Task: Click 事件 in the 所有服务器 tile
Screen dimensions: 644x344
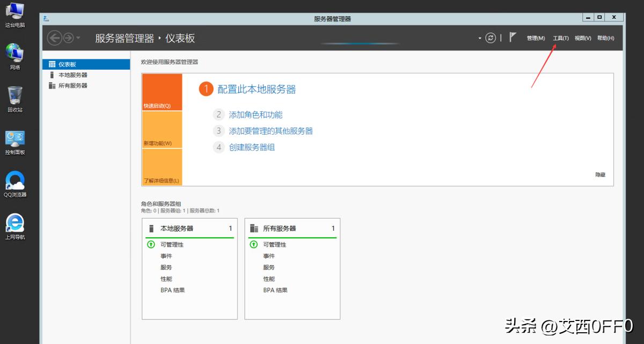Action: coord(268,256)
